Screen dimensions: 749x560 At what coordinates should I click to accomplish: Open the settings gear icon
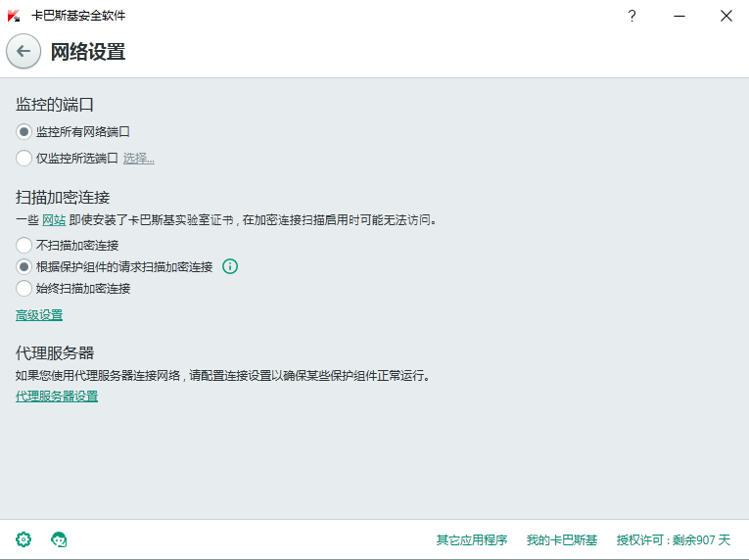23,539
